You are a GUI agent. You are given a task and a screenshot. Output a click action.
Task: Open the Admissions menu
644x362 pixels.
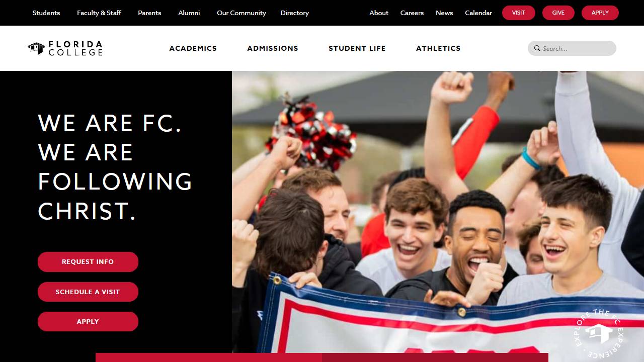pos(273,48)
